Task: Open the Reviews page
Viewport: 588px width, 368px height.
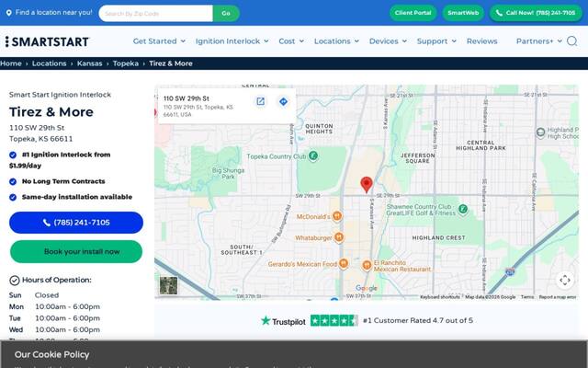Action: pos(481,41)
